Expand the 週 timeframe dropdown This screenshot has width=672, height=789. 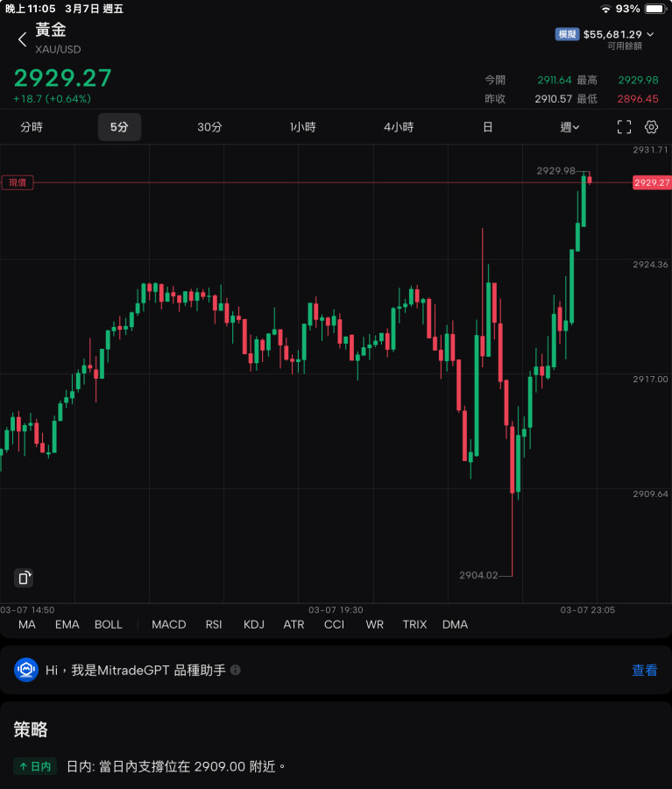[x=569, y=127]
